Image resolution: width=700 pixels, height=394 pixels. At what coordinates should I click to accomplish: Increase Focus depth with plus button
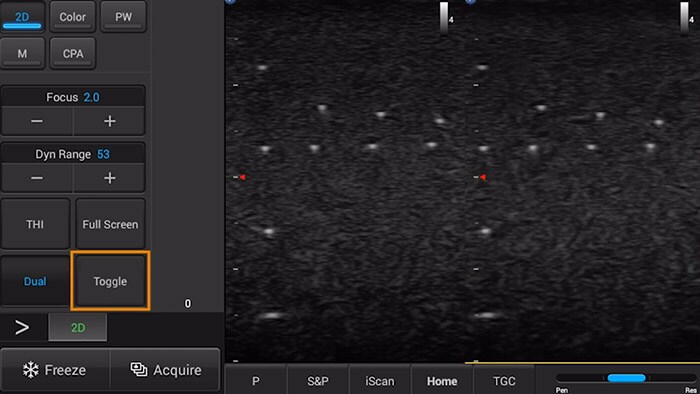(109, 121)
